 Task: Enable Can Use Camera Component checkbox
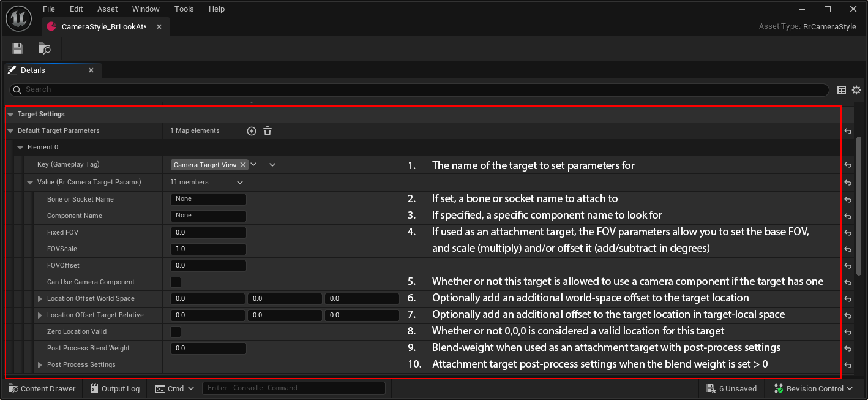(176, 282)
